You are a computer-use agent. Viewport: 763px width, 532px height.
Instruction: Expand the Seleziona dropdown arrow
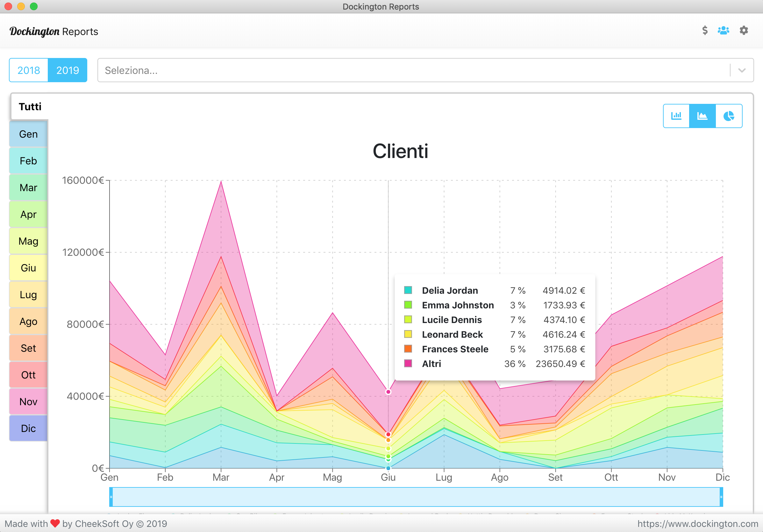pyautogui.click(x=742, y=70)
